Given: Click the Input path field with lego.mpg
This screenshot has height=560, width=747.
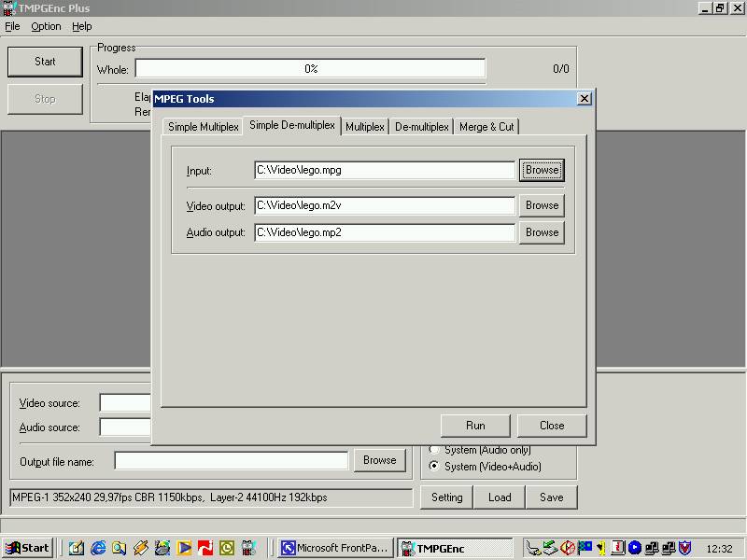Looking at the screenshot, I should 385,170.
